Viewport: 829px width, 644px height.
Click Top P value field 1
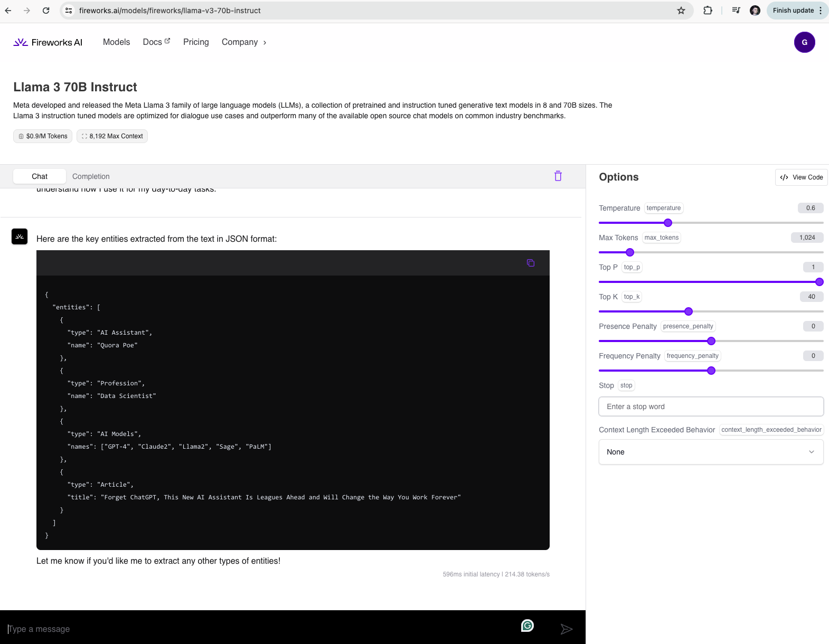[x=813, y=267]
